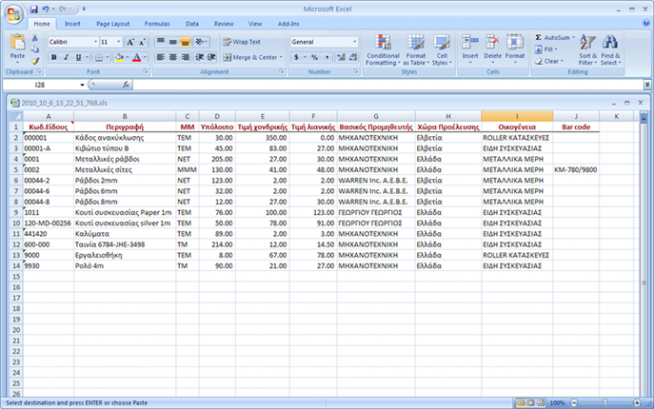Apply comma style number format
The width and height of the screenshot is (654, 409).
coord(327,57)
